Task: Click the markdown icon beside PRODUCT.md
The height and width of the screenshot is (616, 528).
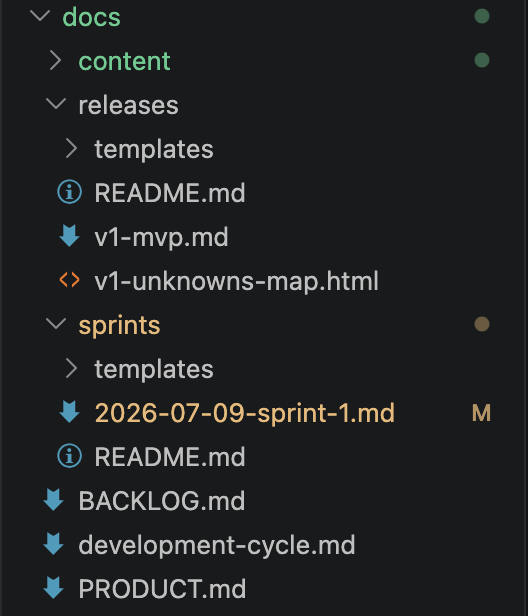Action: [x=53, y=588]
